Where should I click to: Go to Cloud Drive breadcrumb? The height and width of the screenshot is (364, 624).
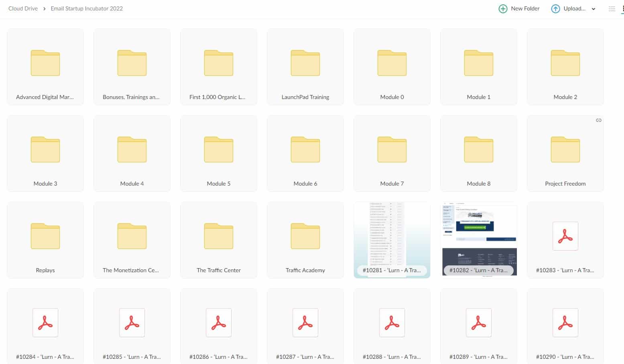click(x=23, y=8)
